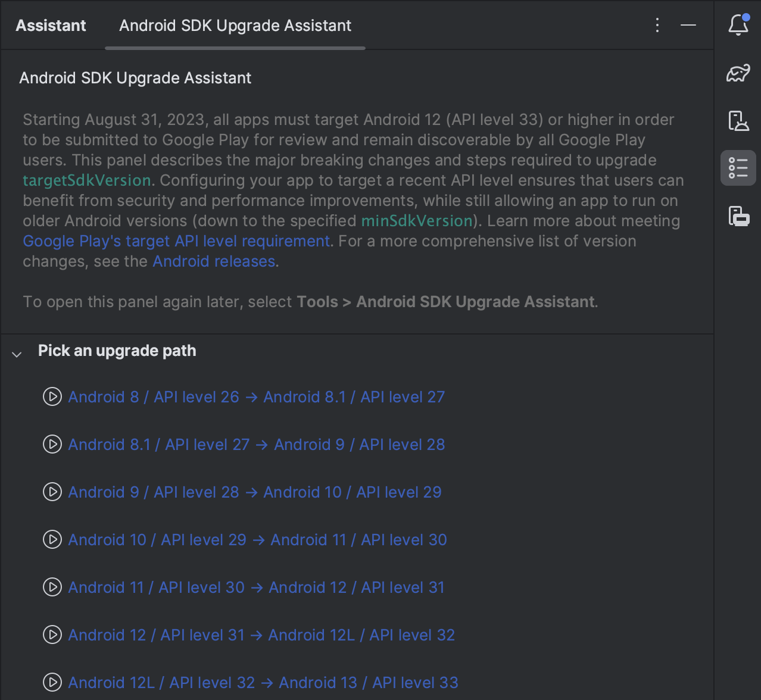Open the Device Manager icon

pyautogui.click(x=738, y=121)
